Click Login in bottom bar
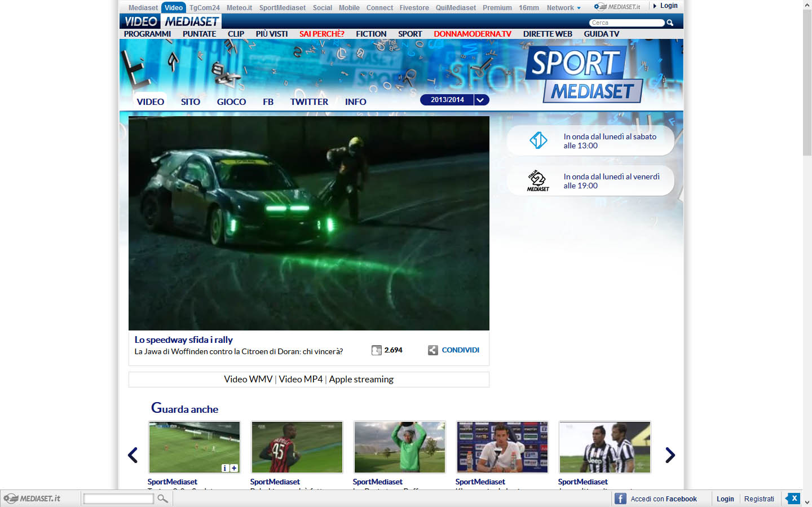This screenshot has height=507, width=812. coord(725,499)
